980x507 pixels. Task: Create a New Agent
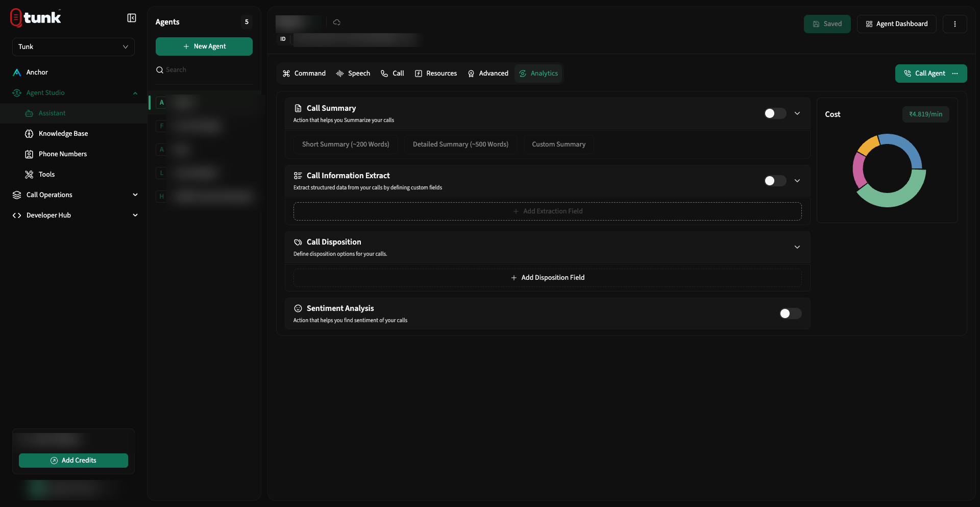(204, 46)
